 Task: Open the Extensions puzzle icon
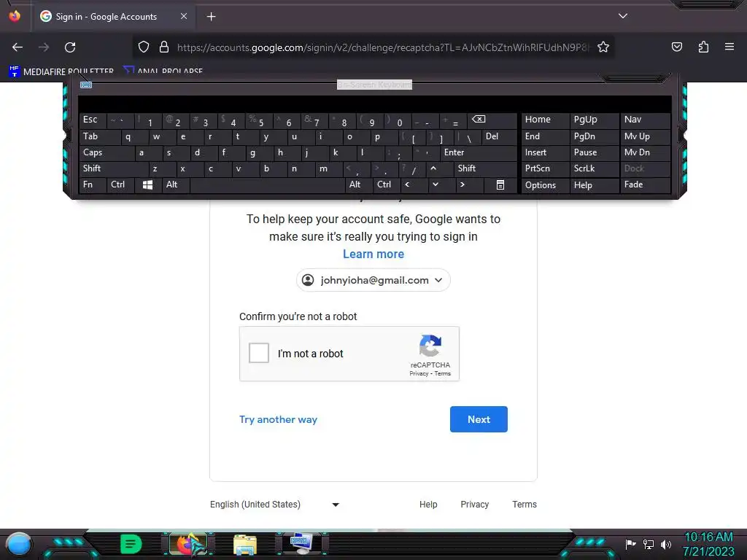(x=703, y=47)
